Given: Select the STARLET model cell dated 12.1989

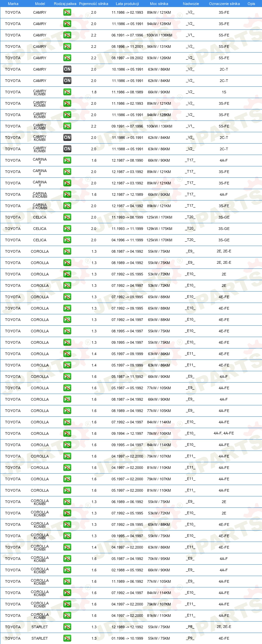Looking at the screenshot, I should [40, 627].
